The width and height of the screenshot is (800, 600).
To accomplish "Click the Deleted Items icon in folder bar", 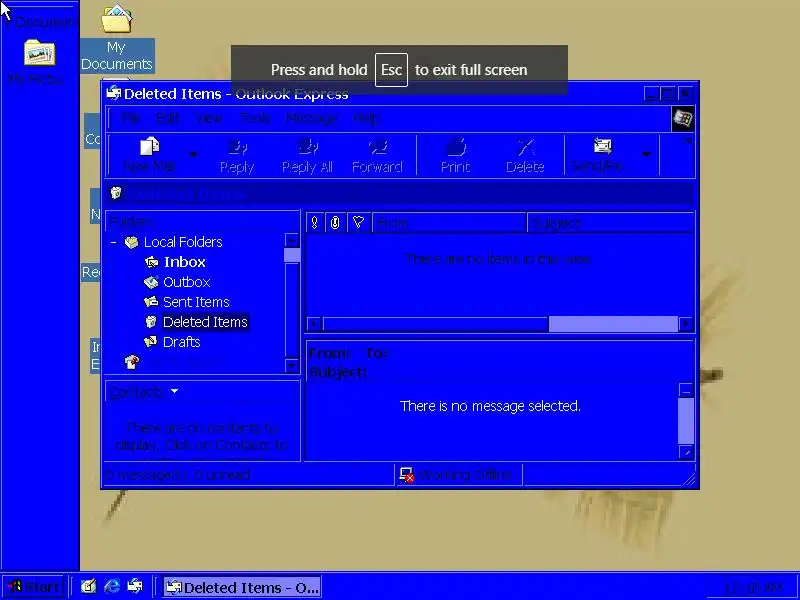I will pyautogui.click(x=116, y=193).
